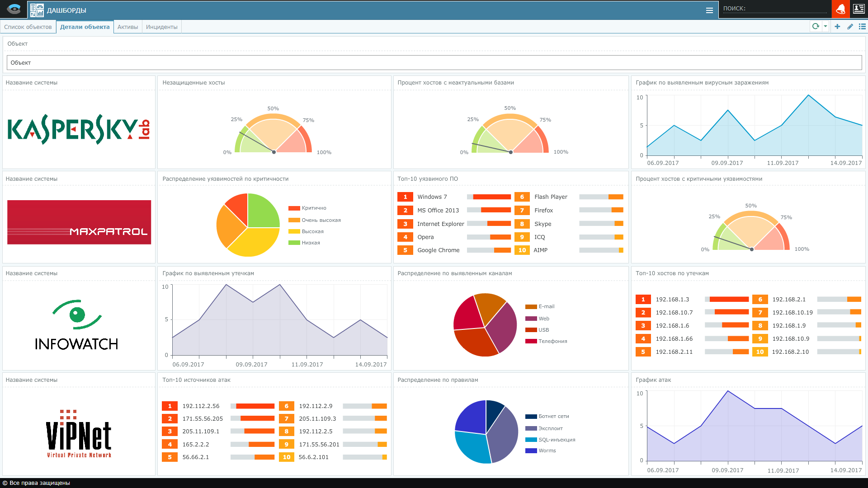
Task: Click the eye logo icon
Action: click(x=14, y=9)
